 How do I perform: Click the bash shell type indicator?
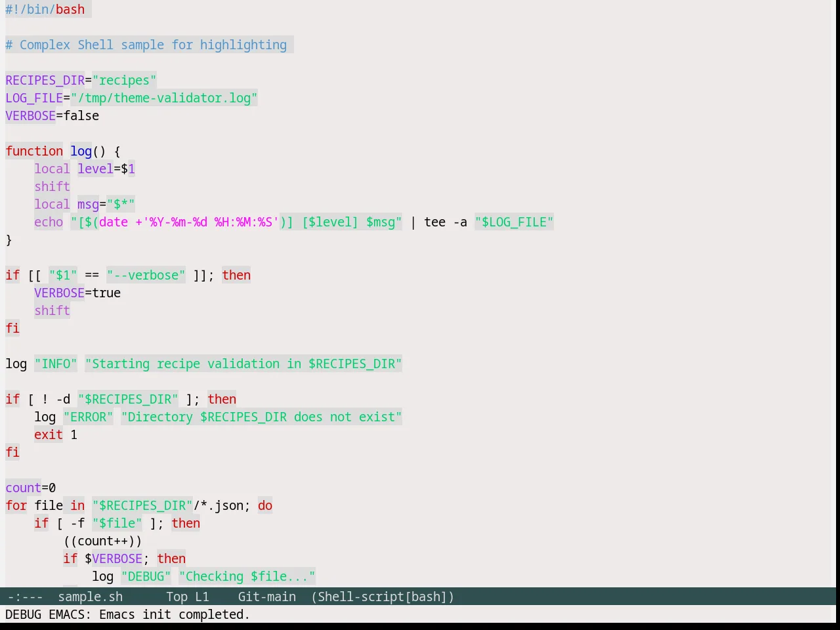[426, 597]
